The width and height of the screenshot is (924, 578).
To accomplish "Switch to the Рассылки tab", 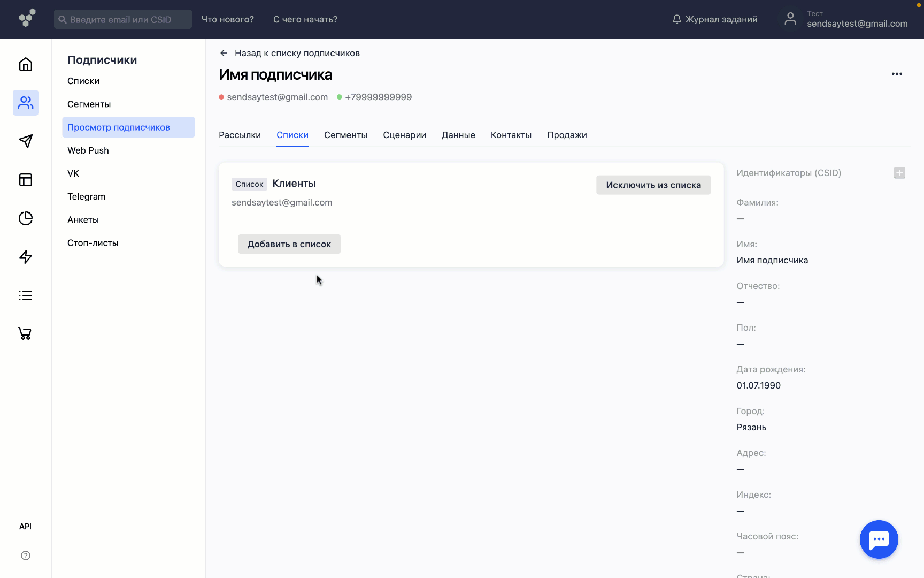I will pyautogui.click(x=240, y=135).
